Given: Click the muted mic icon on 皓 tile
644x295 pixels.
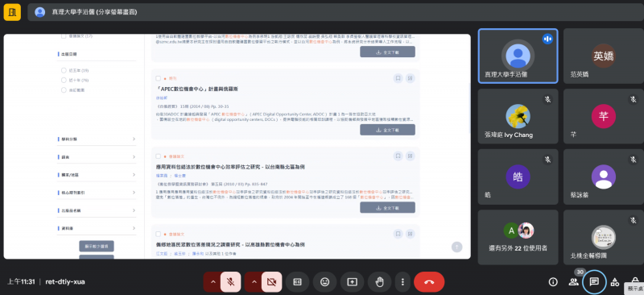Looking at the screenshot, I should click(547, 160).
